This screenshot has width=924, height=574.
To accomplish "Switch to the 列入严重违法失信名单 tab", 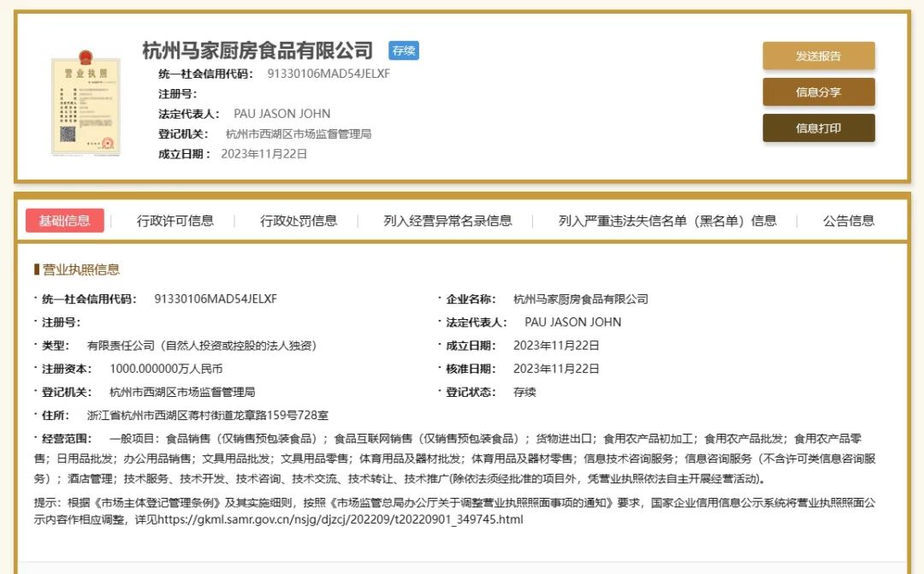I will pos(665,220).
